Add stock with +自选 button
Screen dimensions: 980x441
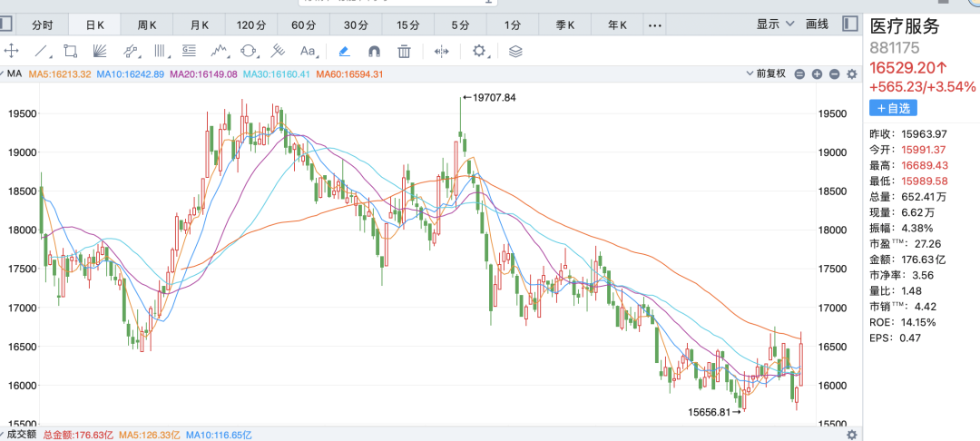(x=894, y=108)
